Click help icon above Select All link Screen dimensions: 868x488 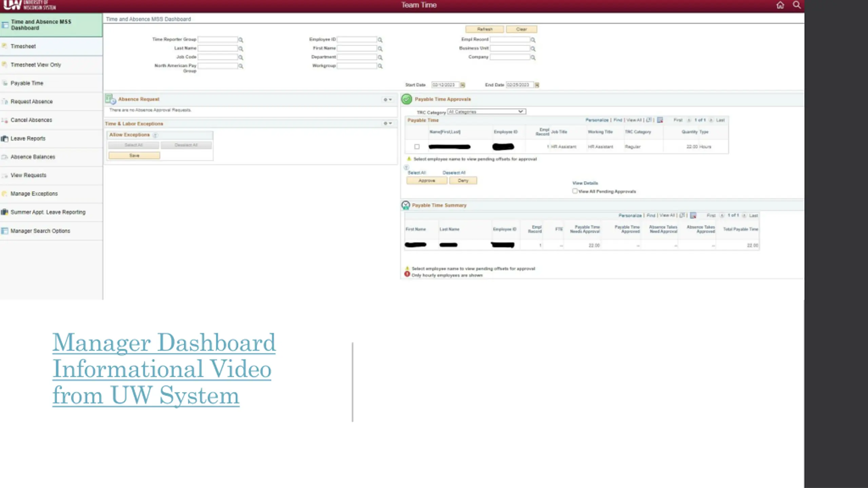tap(407, 167)
